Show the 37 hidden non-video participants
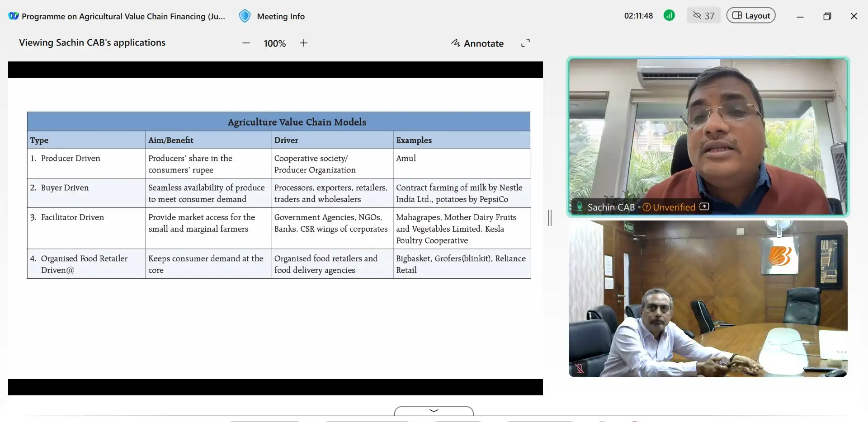This screenshot has width=868, height=422. 703,16
